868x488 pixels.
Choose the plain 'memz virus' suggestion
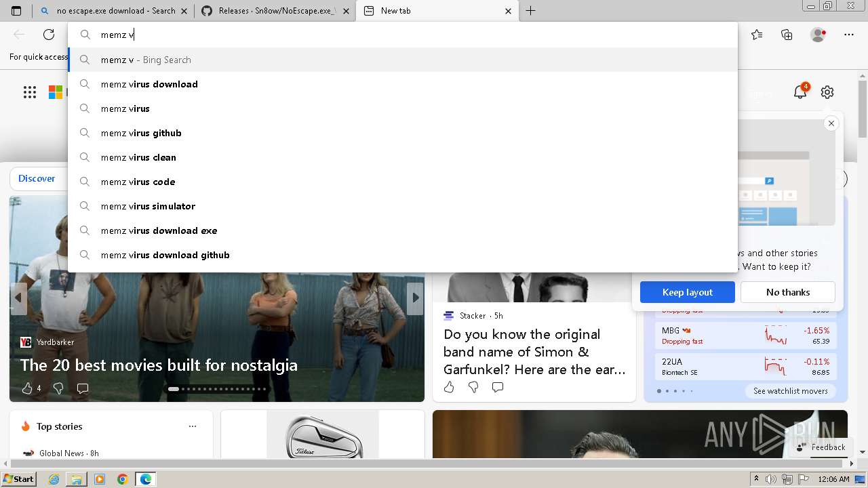point(403,108)
